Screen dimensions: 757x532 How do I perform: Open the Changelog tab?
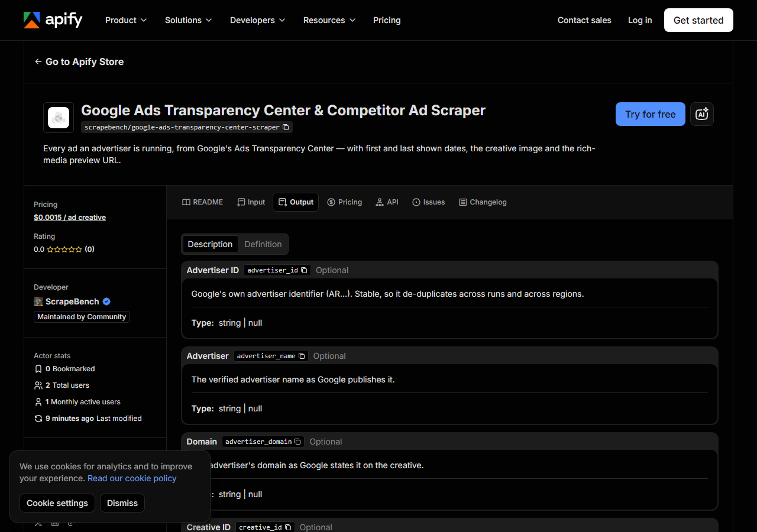point(483,202)
